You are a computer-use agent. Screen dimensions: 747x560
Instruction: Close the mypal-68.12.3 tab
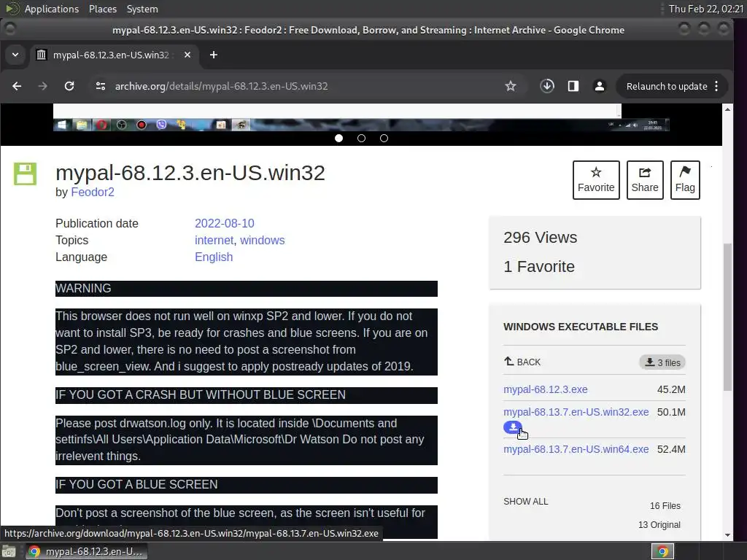click(x=187, y=55)
